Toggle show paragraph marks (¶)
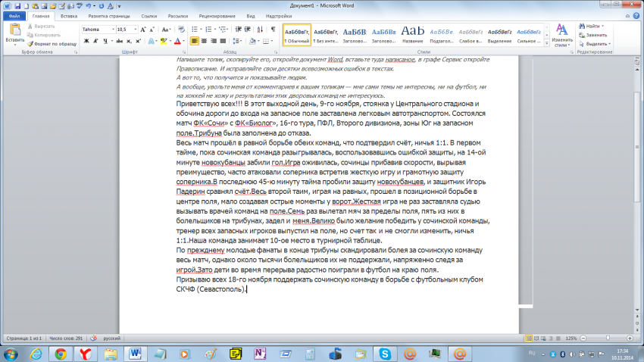 274,29
